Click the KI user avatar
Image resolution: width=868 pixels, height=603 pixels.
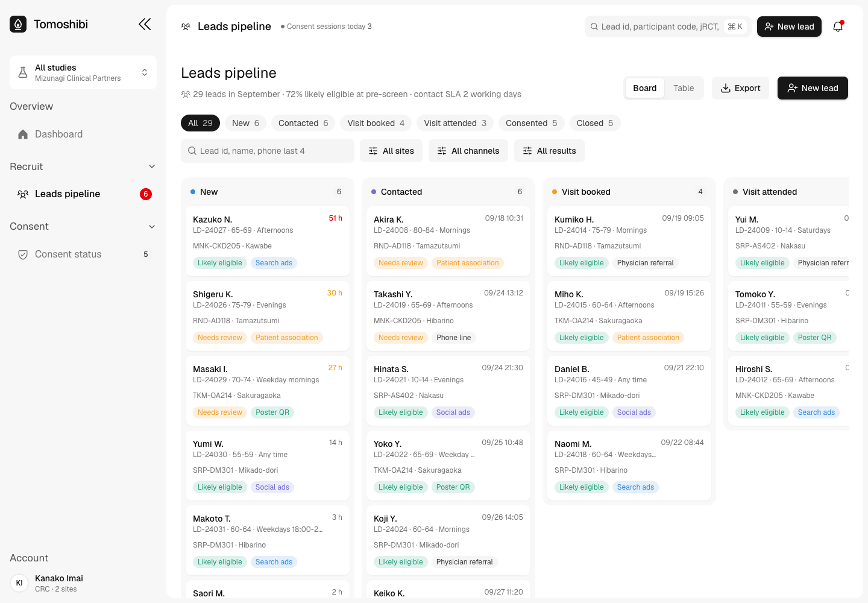(x=19, y=583)
